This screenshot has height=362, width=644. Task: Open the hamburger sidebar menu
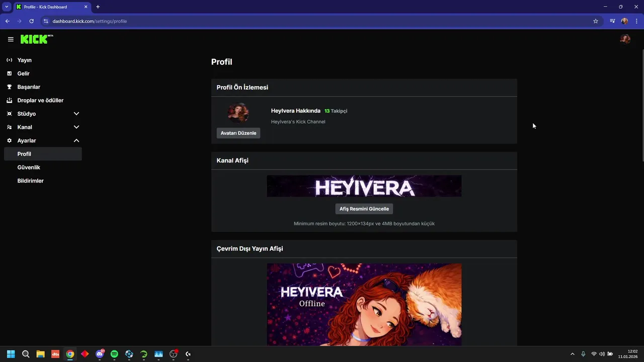pyautogui.click(x=11, y=39)
